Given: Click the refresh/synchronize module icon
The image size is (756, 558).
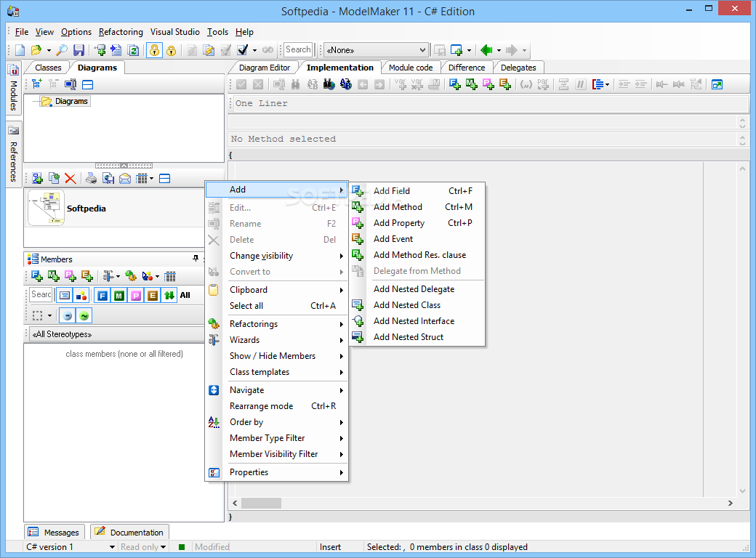Looking at the screenshot, I should tap(133, 50).
